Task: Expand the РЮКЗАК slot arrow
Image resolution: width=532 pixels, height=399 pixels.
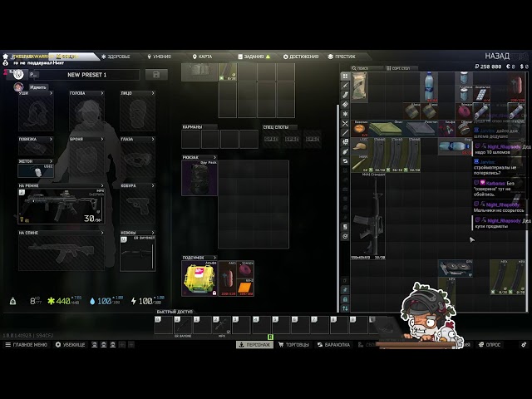Action: 214,157
